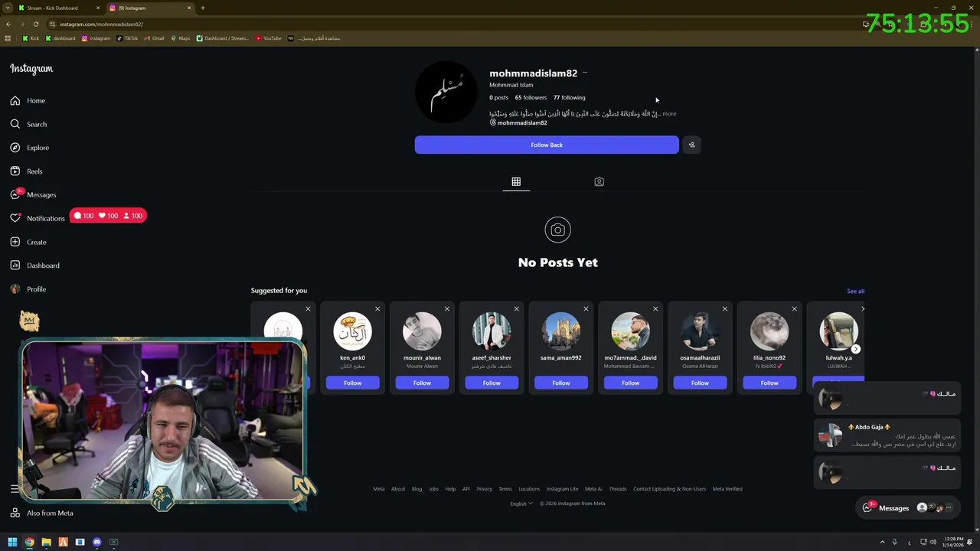The width and height of the screenshot is (980, 551).
Task: Close the Instagram browser tab
Action: click(189, 8)
